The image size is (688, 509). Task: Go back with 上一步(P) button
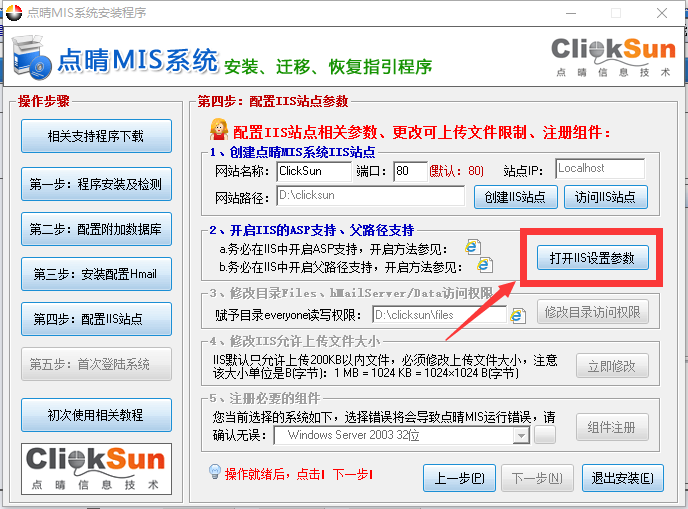tap(460, 478)
